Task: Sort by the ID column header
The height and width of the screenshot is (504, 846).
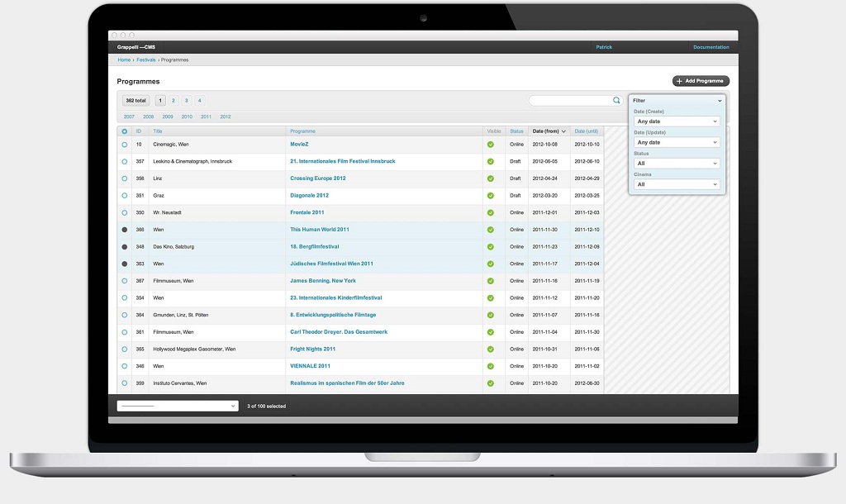Action: [139, 131]
